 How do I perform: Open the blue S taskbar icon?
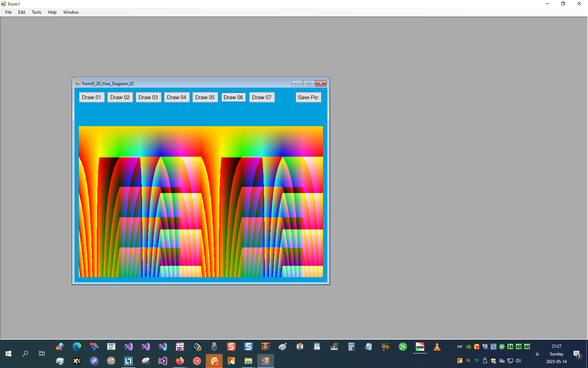tap(248, 347)
